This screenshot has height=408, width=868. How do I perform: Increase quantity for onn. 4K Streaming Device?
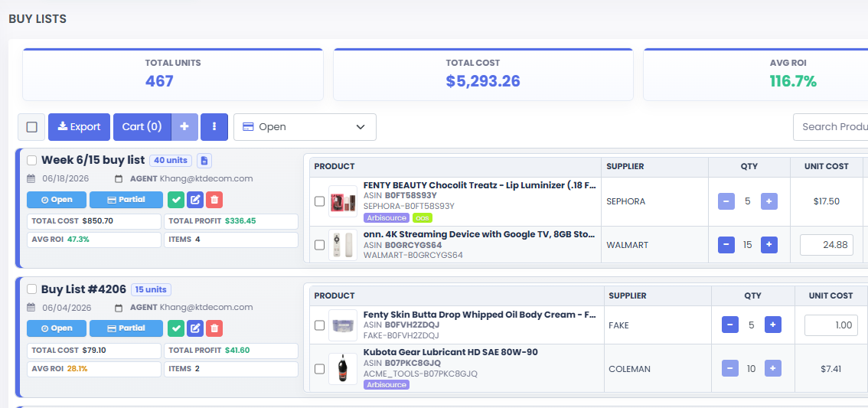pos(769,245)
